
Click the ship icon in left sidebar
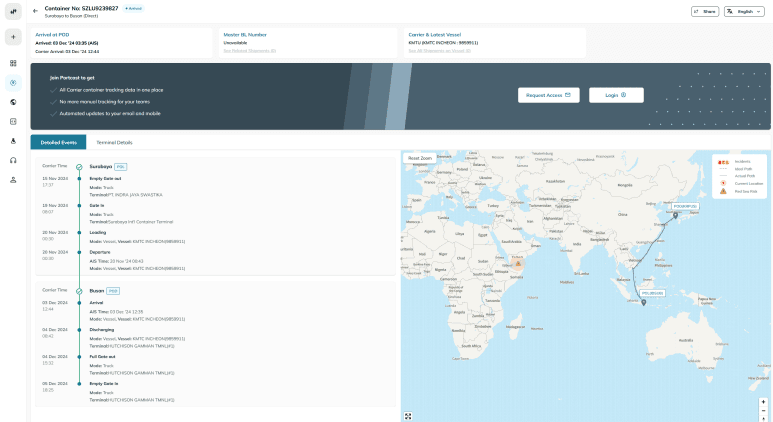[13, 141]
